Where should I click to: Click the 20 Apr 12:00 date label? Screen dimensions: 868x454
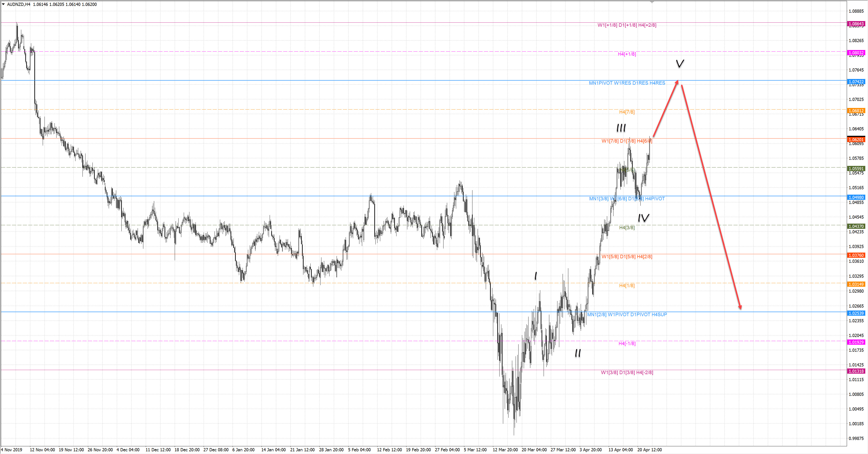pos(649,450)
